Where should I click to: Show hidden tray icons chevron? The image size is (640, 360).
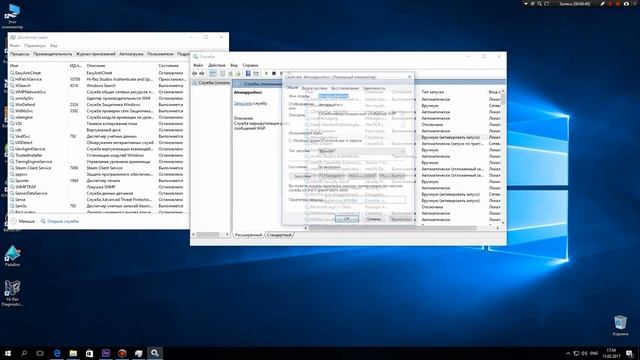coord(568,353)
